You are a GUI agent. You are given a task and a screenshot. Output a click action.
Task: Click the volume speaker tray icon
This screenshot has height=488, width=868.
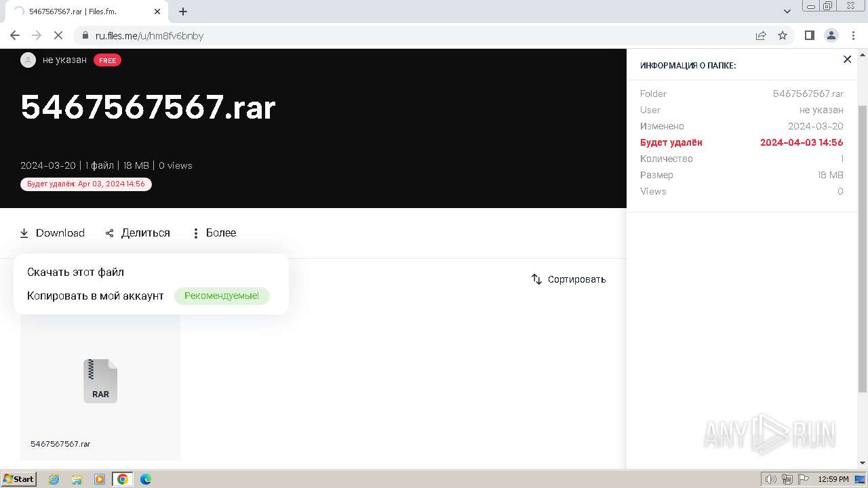(771, 479)
